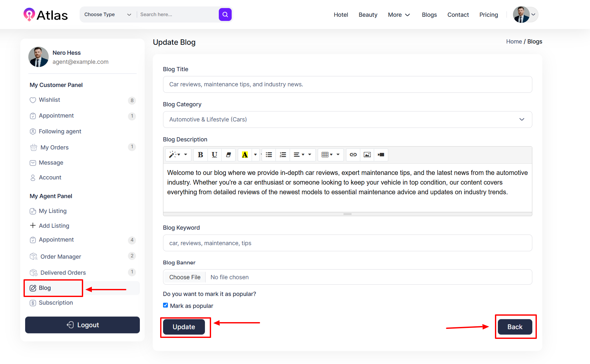This screenshot has height=364, width=590.
Task: Toggle underline formatting in editor
Action: pos(214,155)
